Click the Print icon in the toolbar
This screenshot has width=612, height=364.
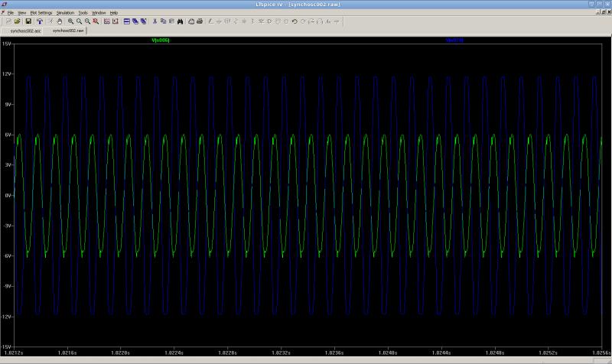199,21
